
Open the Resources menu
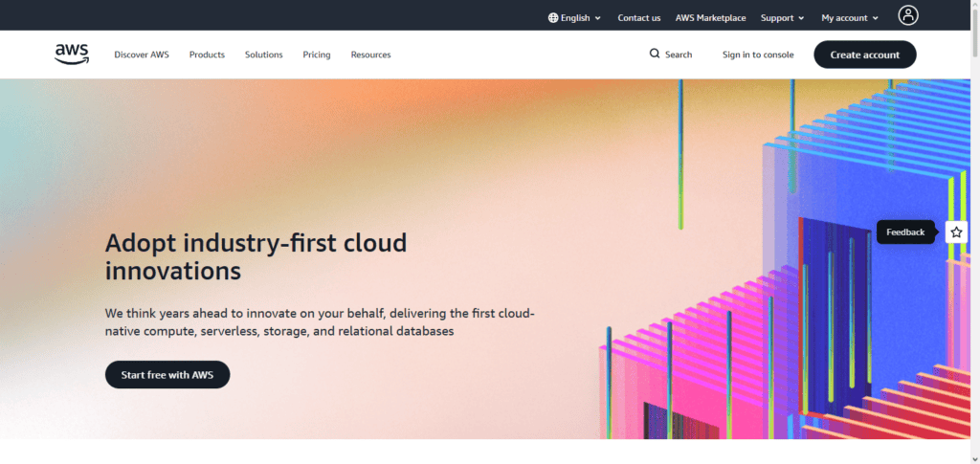click(x=370, y=55)
